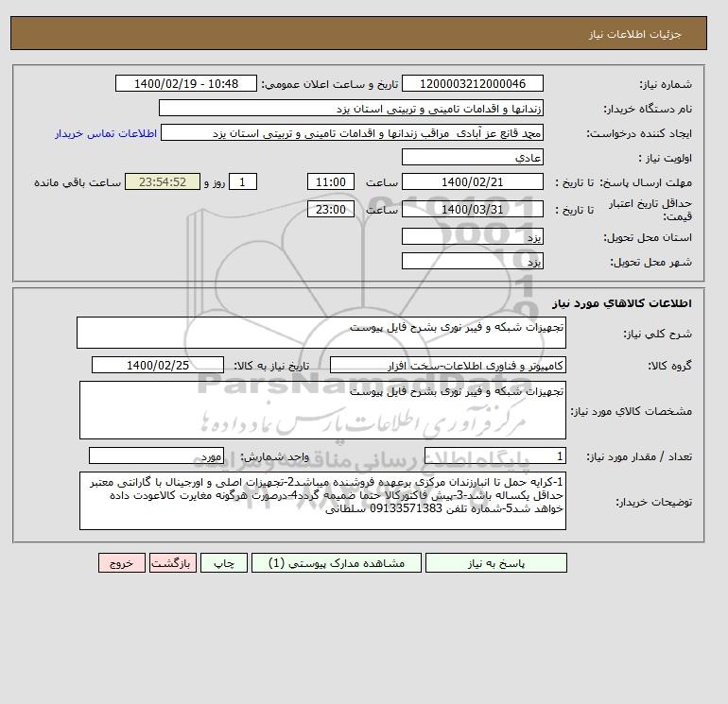Click the remaining days field showing 1
The image size is (728, 704).
coord(242,182)
